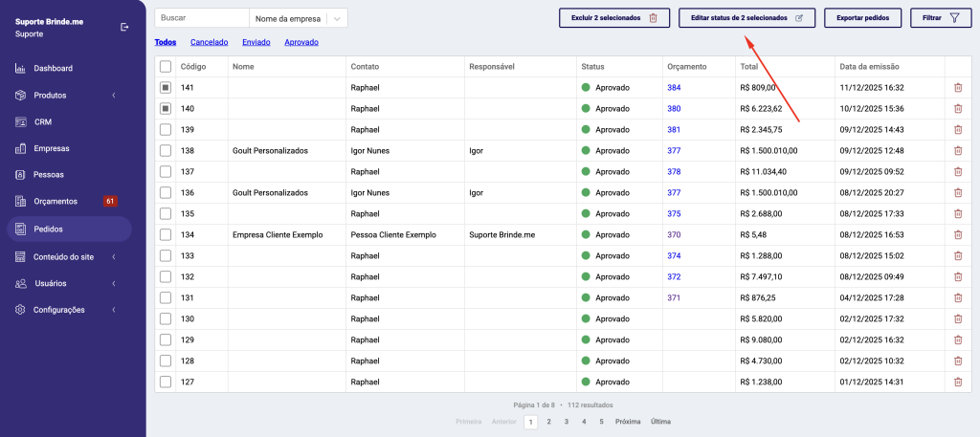The width and height of the screenshot is (980, 437).
Task: Click trash icon for order 134
Action: pyautogui.click(x=958, y=234)
